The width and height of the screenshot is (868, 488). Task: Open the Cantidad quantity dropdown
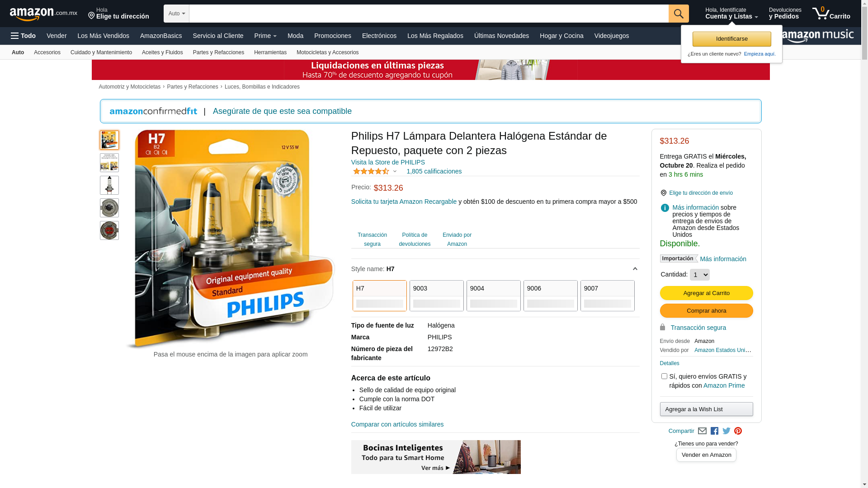click(700, 275)
